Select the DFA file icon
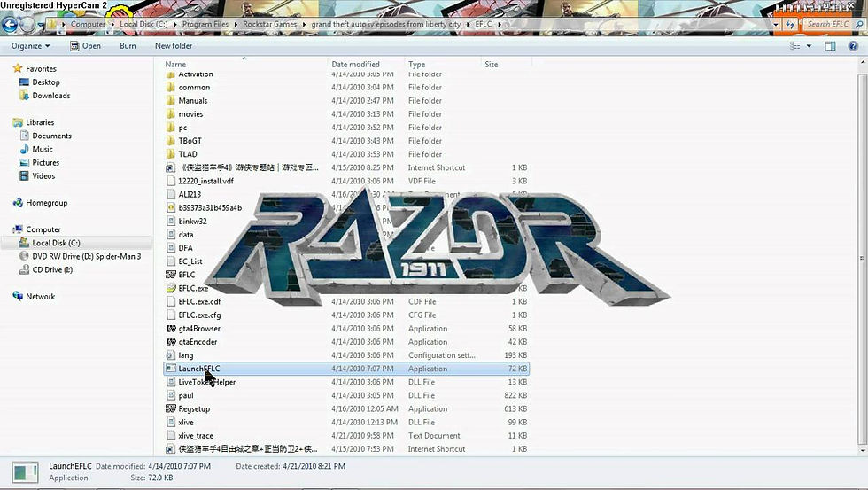 click(171, 248)
